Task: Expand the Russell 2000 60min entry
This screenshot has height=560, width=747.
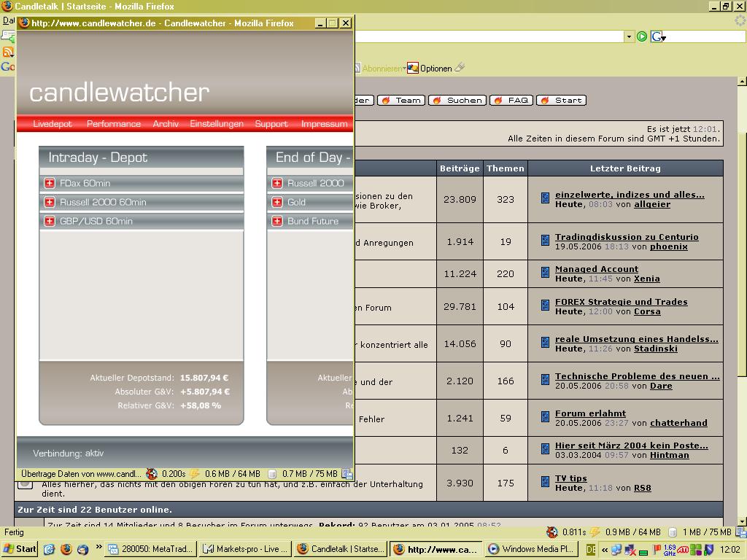Action: (x=50, y=202)
